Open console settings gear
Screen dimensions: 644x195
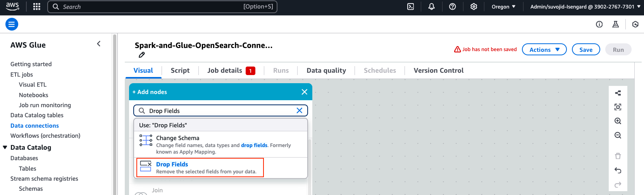pyautogui.click(x=474, y=7)
